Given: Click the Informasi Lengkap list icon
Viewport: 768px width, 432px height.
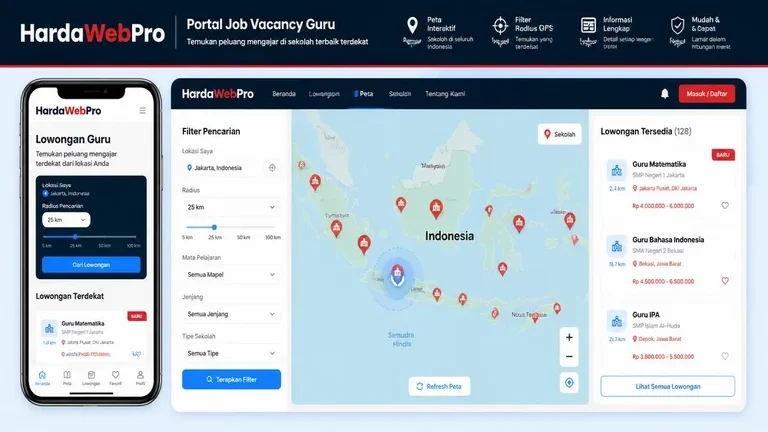Looking at the screenshot, I should coord(588,25).
